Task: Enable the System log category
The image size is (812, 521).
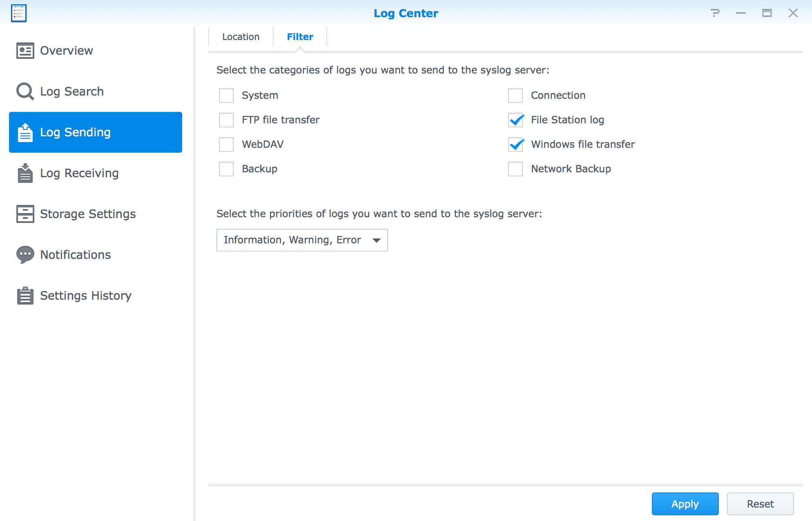Action: pyautogui.click(x=226, y=95)
